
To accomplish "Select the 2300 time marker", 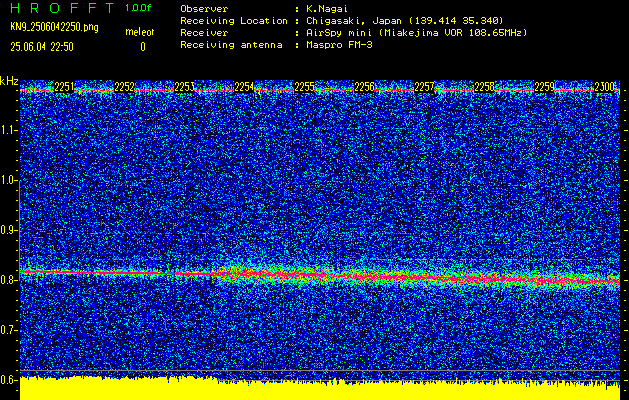I will point(605,87).
